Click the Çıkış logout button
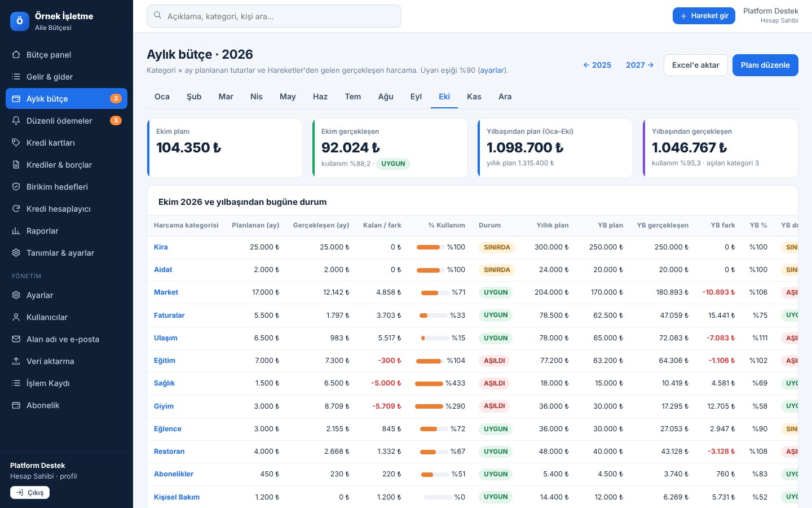 tap(30, 493)
